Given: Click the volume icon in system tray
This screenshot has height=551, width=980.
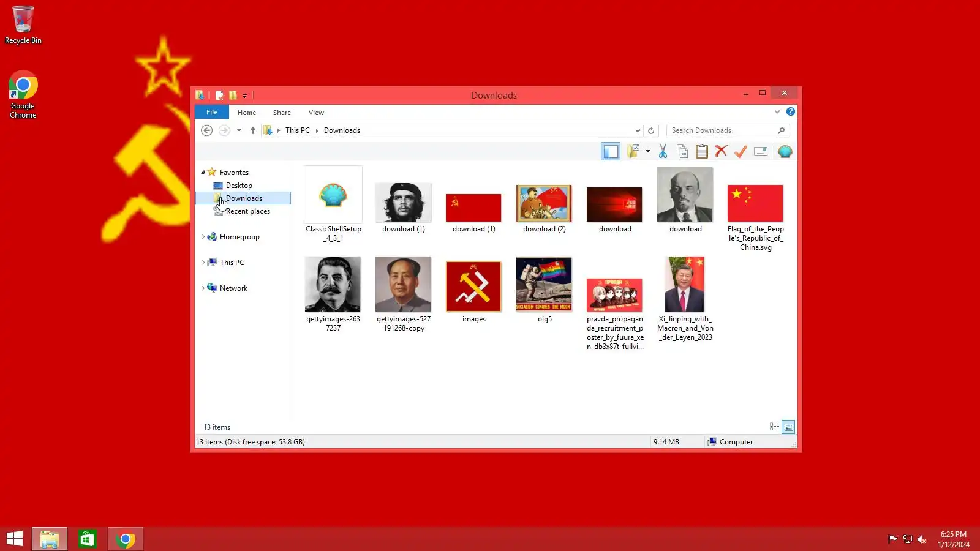Looking at the screenshot, I should 922,539.
